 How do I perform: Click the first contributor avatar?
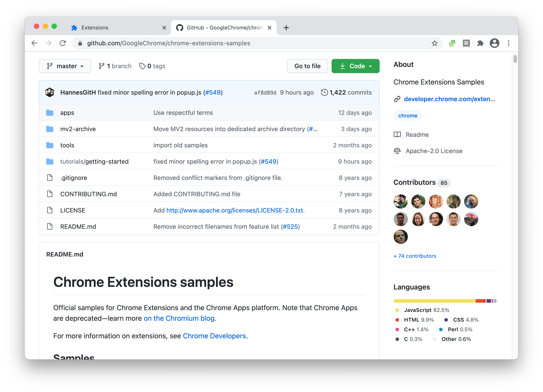click(401, 201)
